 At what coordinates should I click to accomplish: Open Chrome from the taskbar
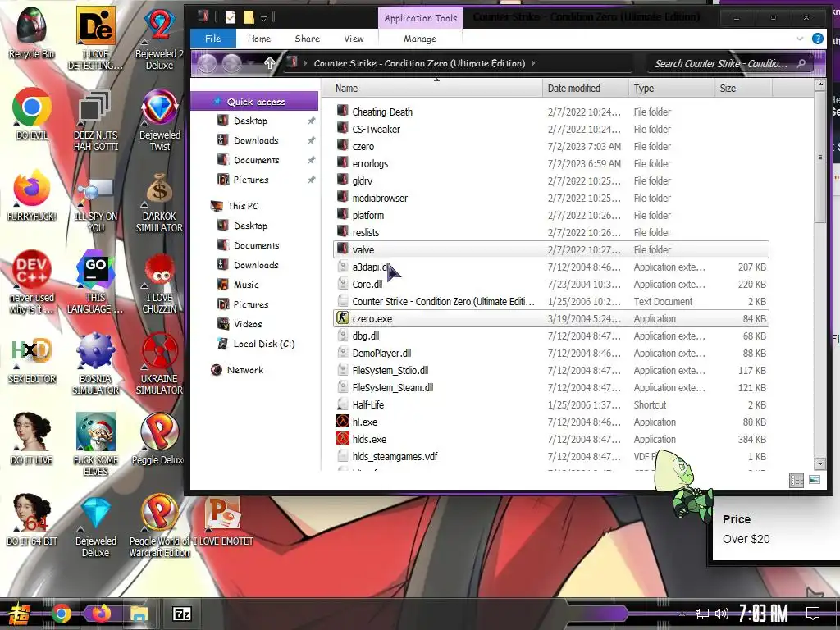click(x=61, y=614)
